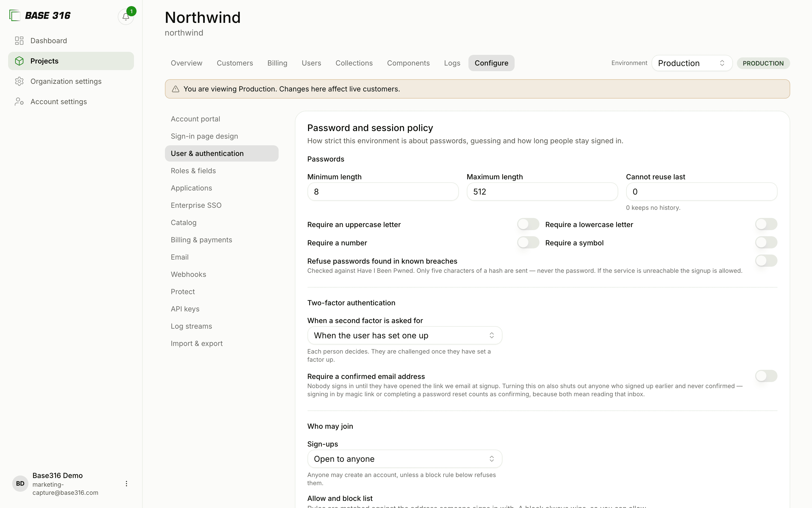Open the Logs tab
Screen dimensions: 812x508
point(452,63)
